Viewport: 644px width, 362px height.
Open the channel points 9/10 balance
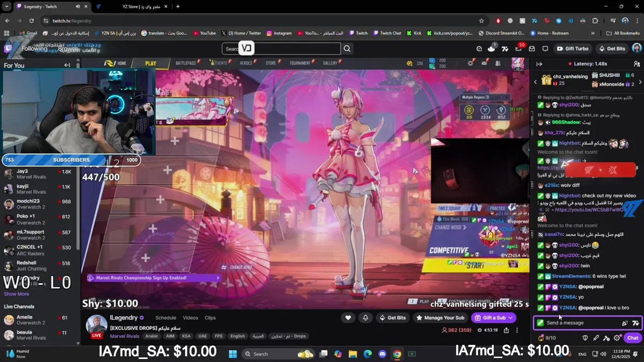[547, 338]
